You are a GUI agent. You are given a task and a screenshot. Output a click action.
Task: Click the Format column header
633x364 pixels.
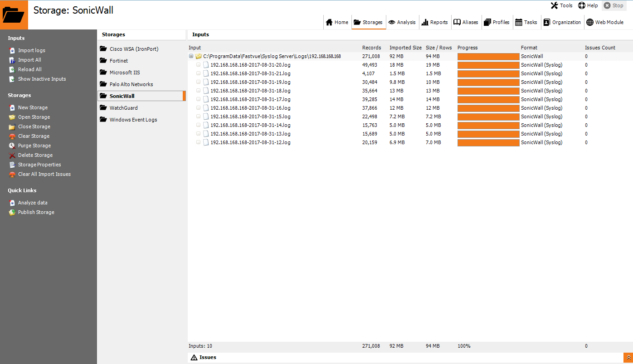[x=529, y=48]
